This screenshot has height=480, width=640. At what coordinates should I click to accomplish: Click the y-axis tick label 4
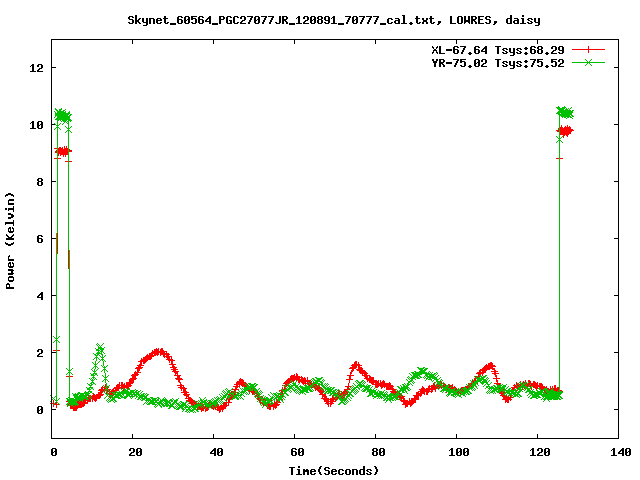click(x=40, y=296)
